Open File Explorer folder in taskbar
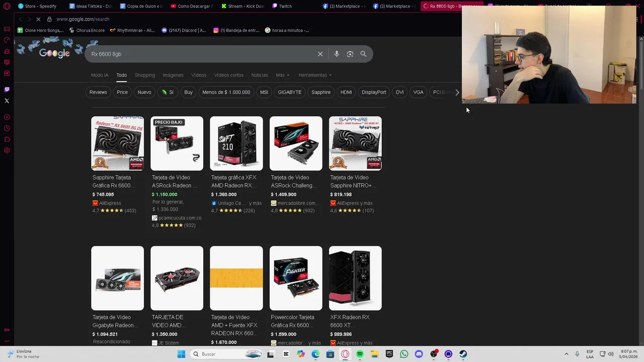 tap(374, 354)
